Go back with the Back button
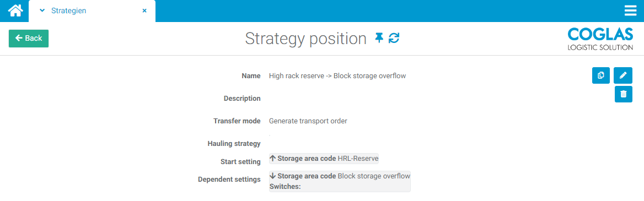Viewport: 644px width, 201px height. pos(29,38)
